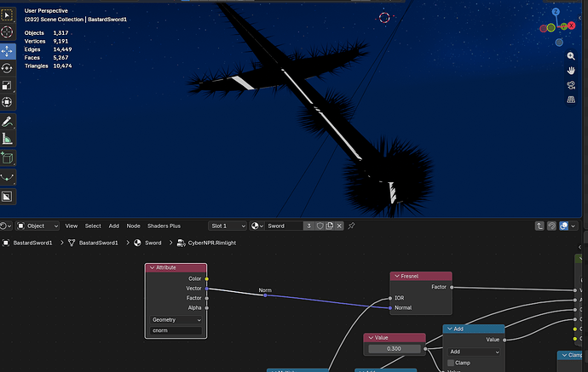Go to parent node tree arrow icon

[539, 226]
